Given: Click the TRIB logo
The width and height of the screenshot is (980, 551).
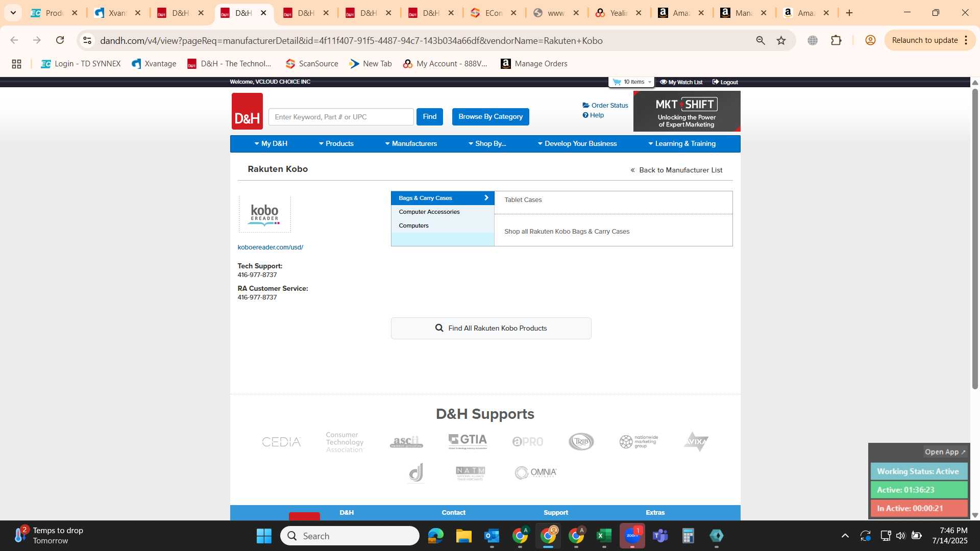Looking at the screenshot, I should (x=581, y=442).
